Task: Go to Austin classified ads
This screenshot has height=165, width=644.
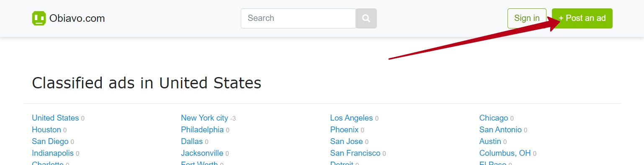Action: (490, 142)
